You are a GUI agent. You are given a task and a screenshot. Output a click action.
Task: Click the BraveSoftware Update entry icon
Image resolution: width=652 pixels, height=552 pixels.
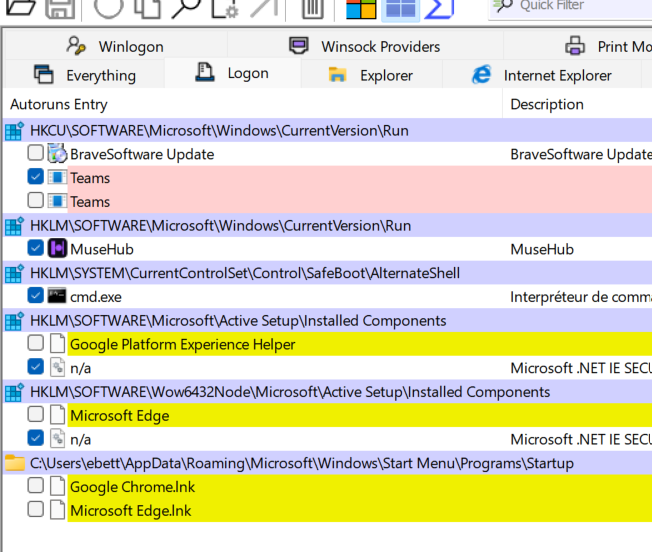57,154
